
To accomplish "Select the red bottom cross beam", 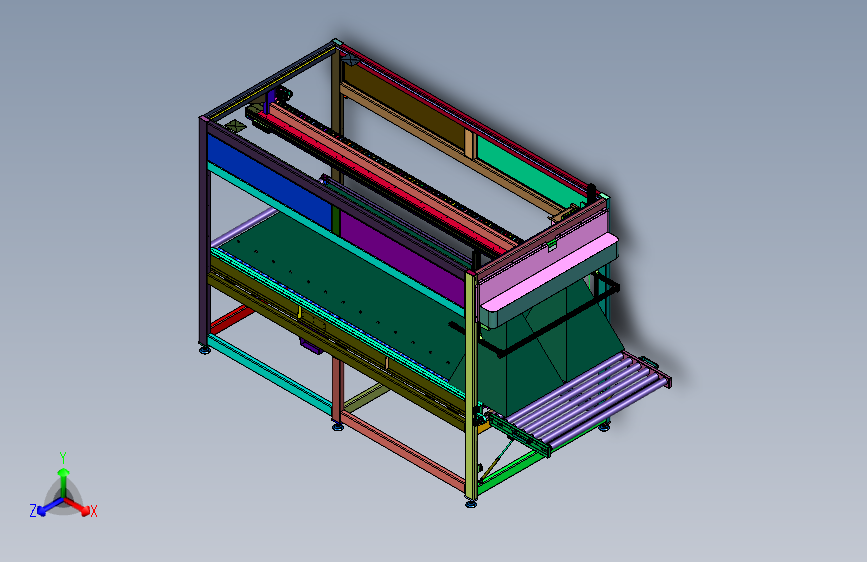I will tap(231, 320).
